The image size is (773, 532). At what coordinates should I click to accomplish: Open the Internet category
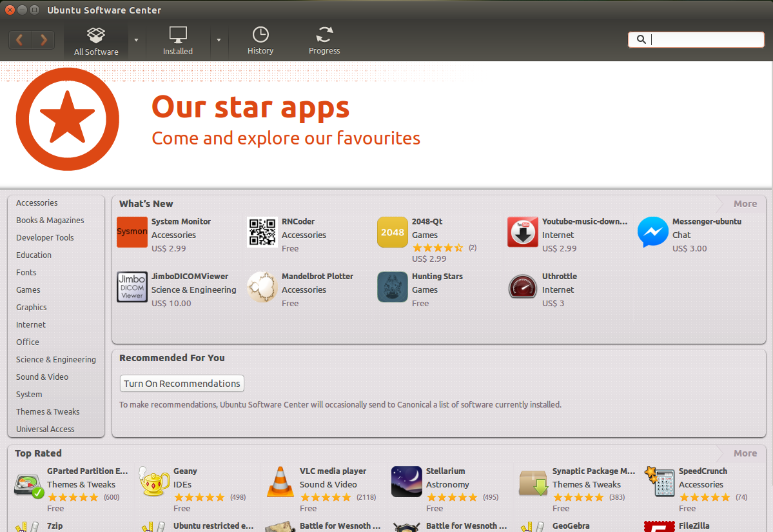tap(30, 324)
